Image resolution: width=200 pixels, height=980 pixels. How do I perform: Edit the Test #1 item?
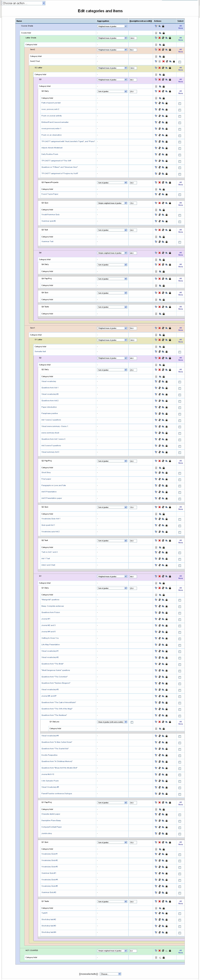156,913
